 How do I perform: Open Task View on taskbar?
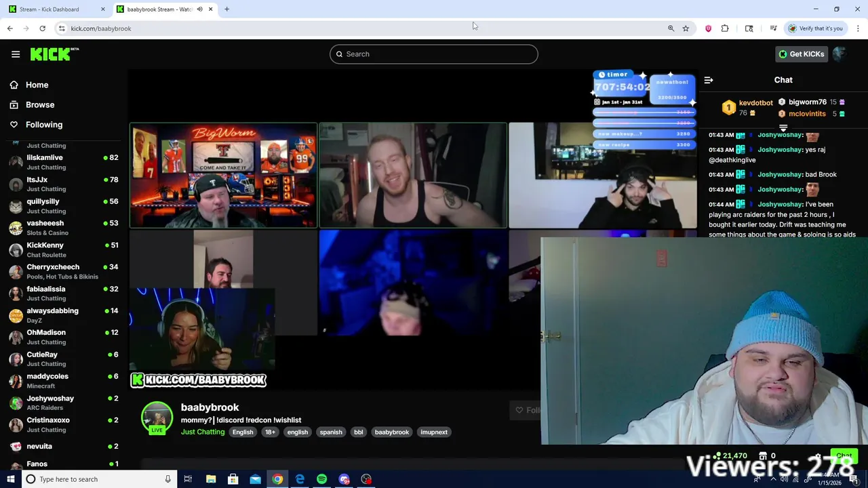pos(188,479)
